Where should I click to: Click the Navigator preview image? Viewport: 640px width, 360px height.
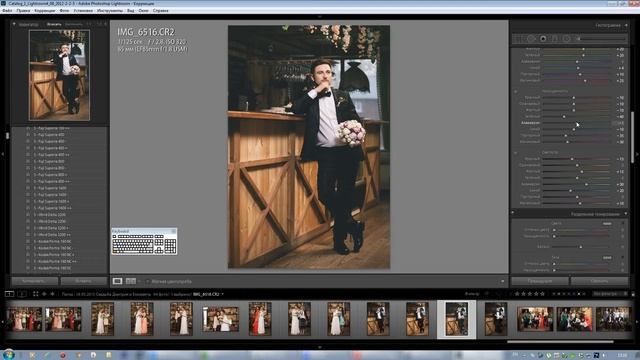(59, 75)
